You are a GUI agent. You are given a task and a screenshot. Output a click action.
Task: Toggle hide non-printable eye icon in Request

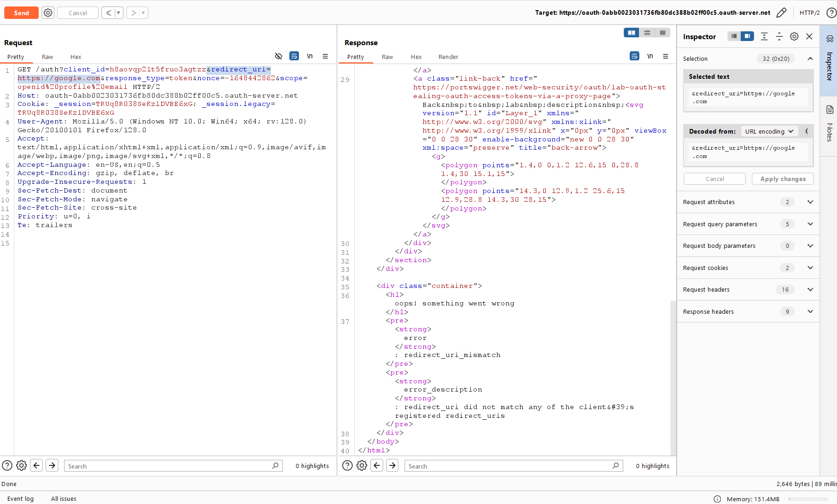point(278,56)
